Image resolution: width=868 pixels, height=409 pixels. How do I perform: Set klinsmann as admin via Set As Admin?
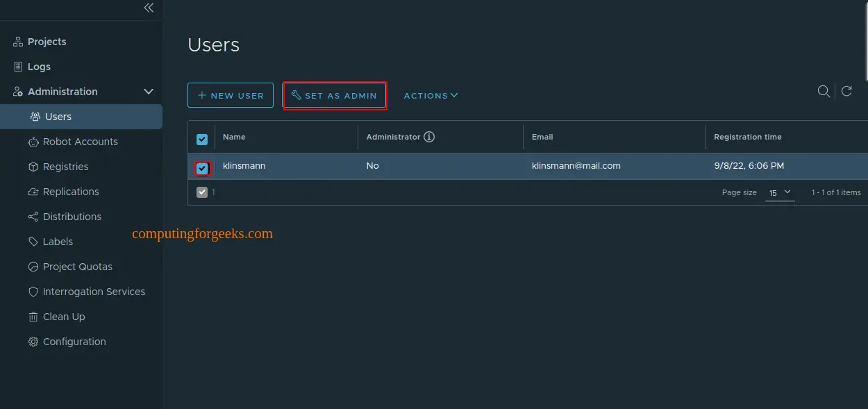pyautogui.click(x=335, y=95)
